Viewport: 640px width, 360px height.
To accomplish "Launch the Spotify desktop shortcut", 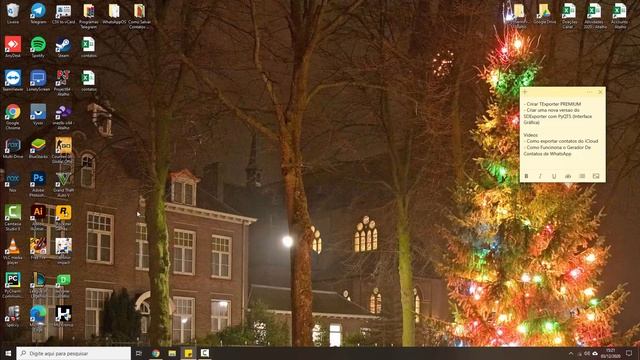I will [x=38, y=47].
